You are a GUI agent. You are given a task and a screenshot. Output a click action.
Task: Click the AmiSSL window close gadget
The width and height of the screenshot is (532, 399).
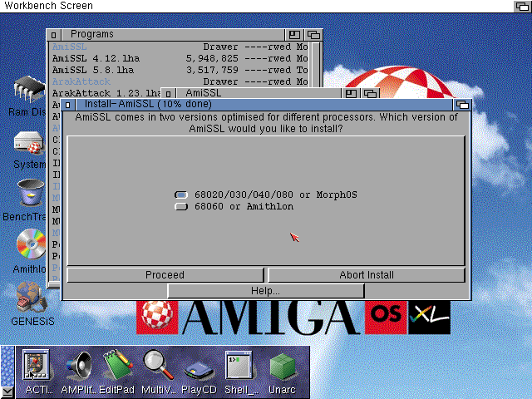168,94
